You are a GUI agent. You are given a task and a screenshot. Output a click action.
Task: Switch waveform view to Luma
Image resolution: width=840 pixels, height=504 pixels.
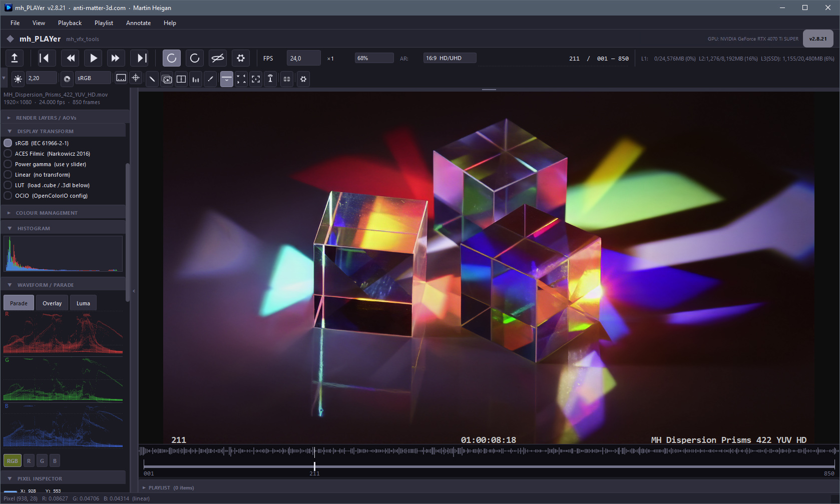coord(83,302)
